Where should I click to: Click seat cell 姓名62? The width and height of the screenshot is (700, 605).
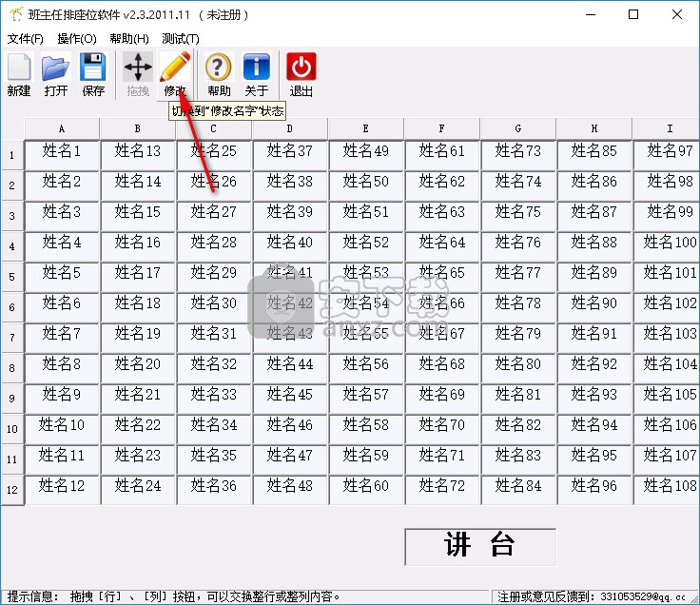point(442,185)
